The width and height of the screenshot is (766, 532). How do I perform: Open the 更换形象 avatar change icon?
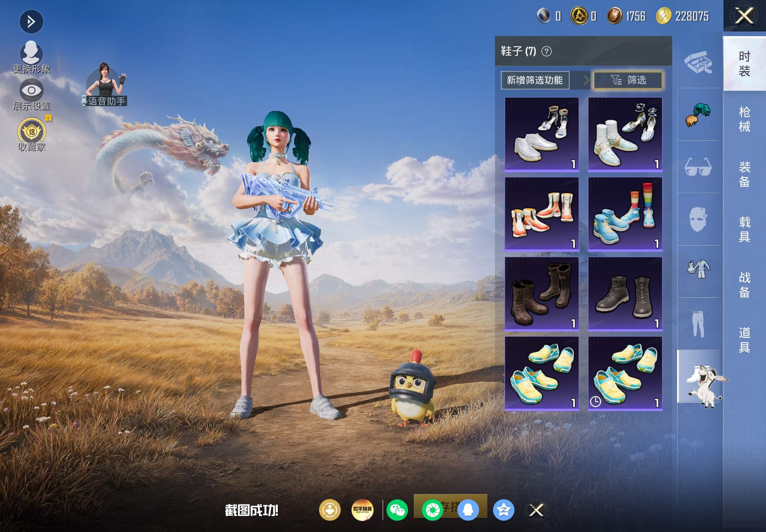[x=31, y=57]
